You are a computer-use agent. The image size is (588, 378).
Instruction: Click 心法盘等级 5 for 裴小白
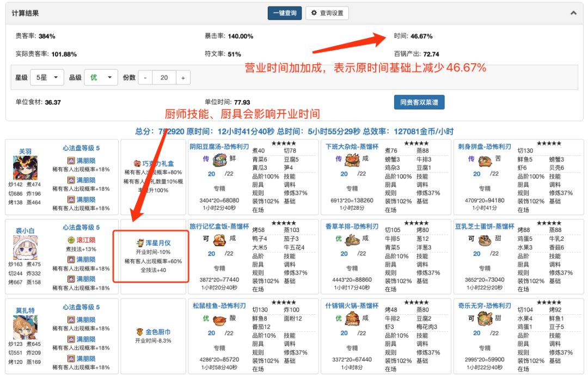(x=81, y=228)
